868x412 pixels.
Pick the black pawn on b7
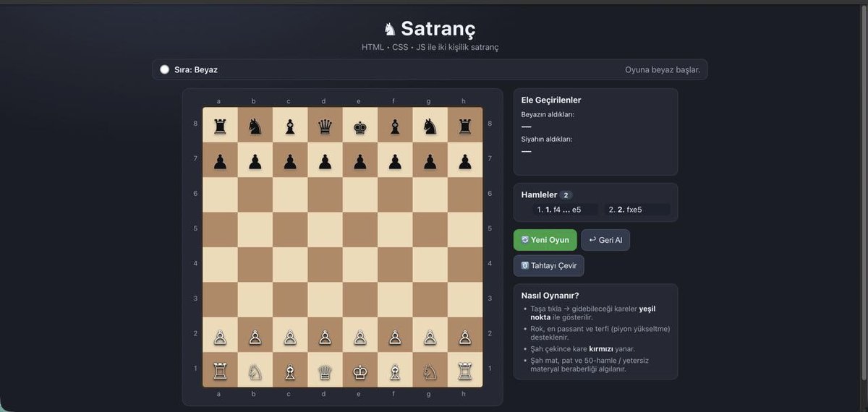[x=255, y=162]
